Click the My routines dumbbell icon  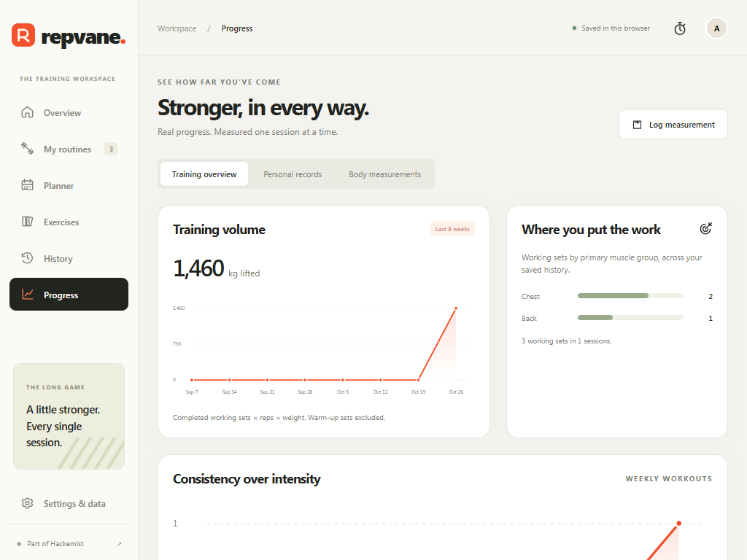[x=27, y=149]
